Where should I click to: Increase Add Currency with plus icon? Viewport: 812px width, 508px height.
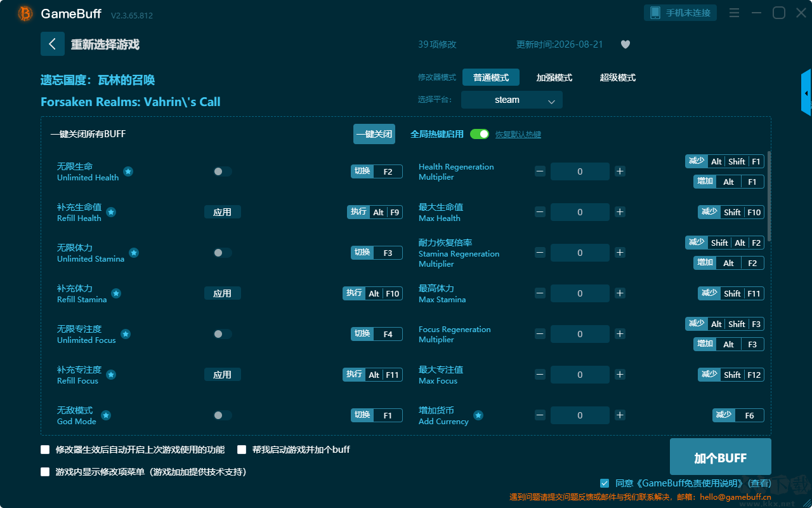coord(620,415)
